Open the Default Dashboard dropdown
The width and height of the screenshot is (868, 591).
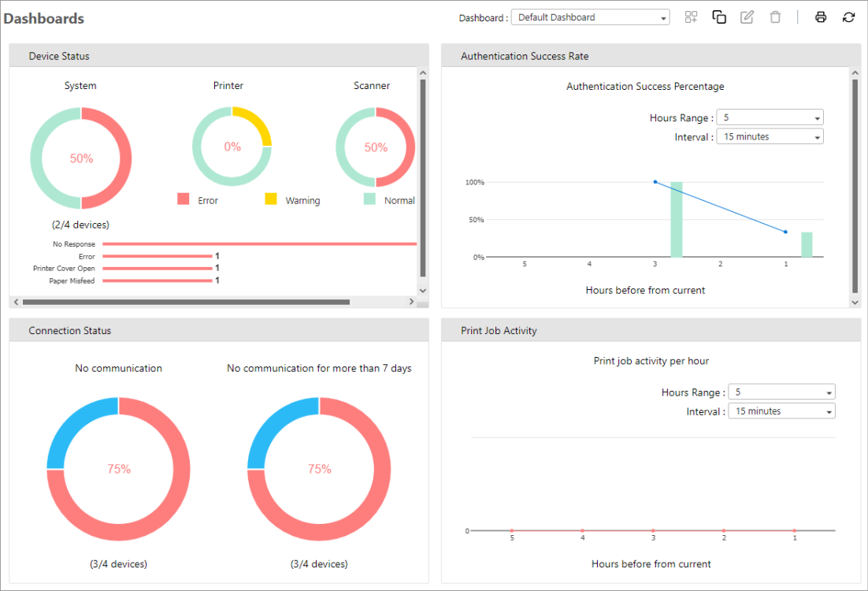590,17
